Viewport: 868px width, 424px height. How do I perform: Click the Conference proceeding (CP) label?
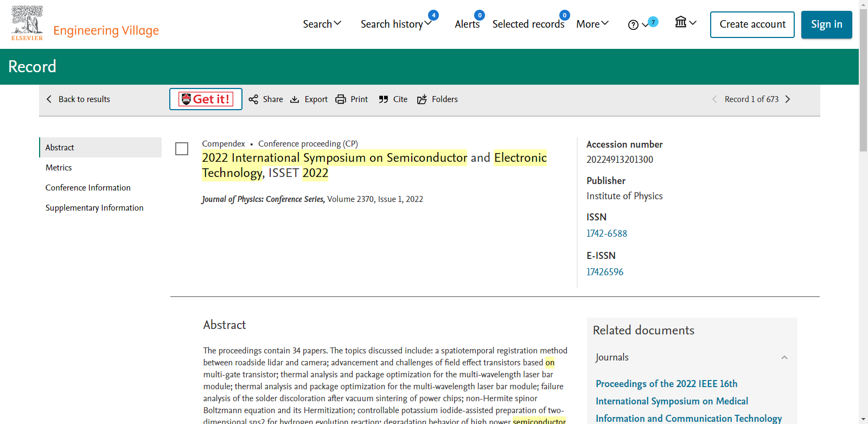[x=308, y=144]
